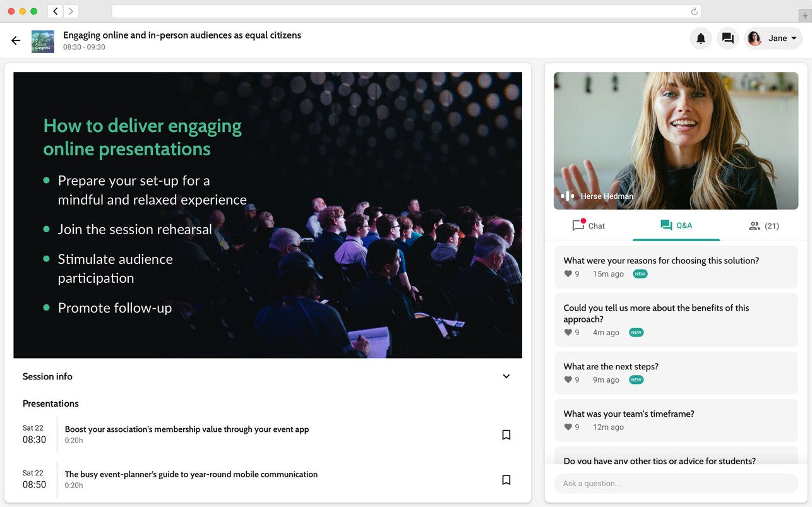Image resolution: width=812 pixels, height=507 pixels.
Task: Open the messages chat bubble icon in header
Action: pyautogui.click(x=727, y=39)
